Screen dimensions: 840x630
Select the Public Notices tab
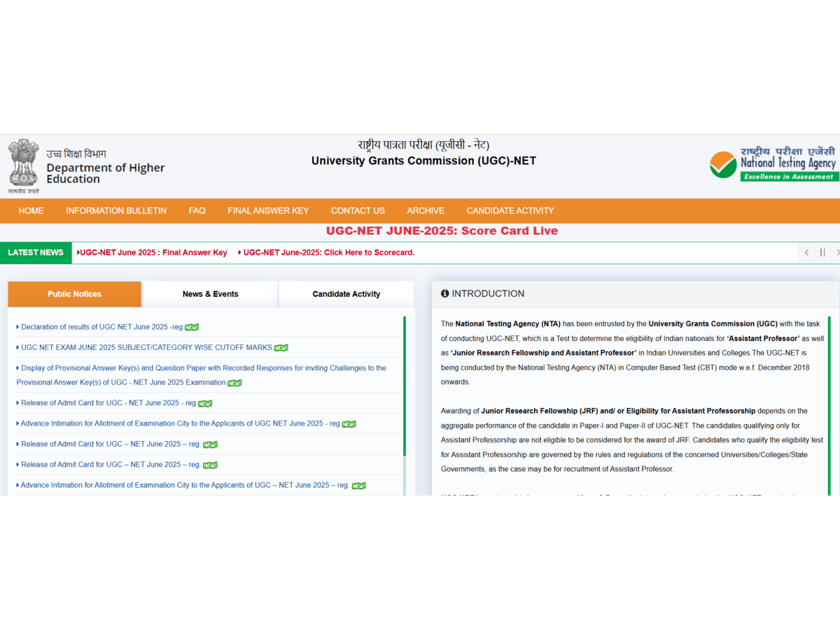click(74, 294)
